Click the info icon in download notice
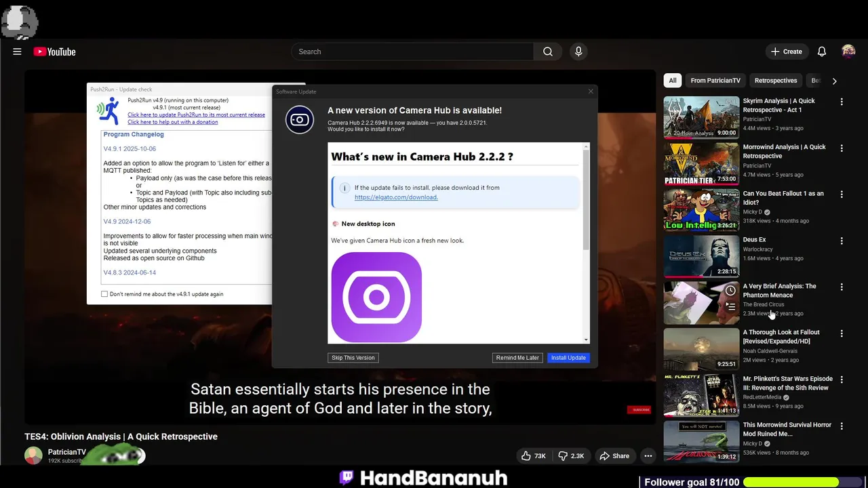This screenshot has height=488, width=868. (344, 188)
